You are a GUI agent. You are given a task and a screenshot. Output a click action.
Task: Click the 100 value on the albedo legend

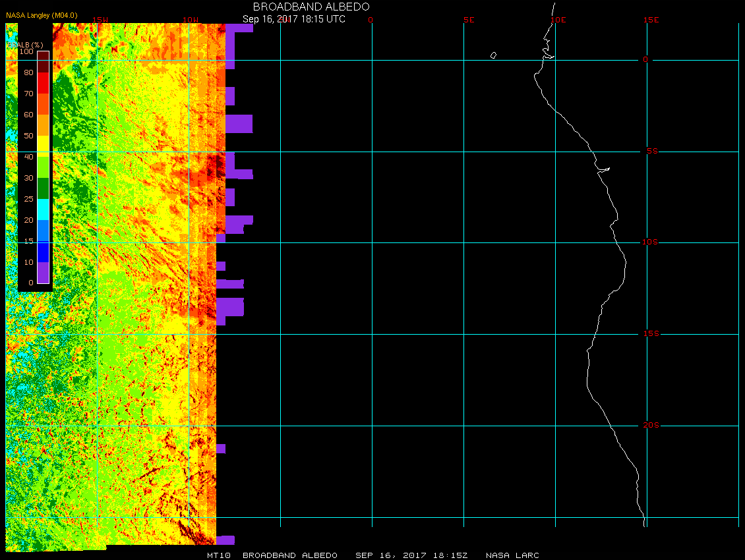pyautogui.click(x=26, y=51)
